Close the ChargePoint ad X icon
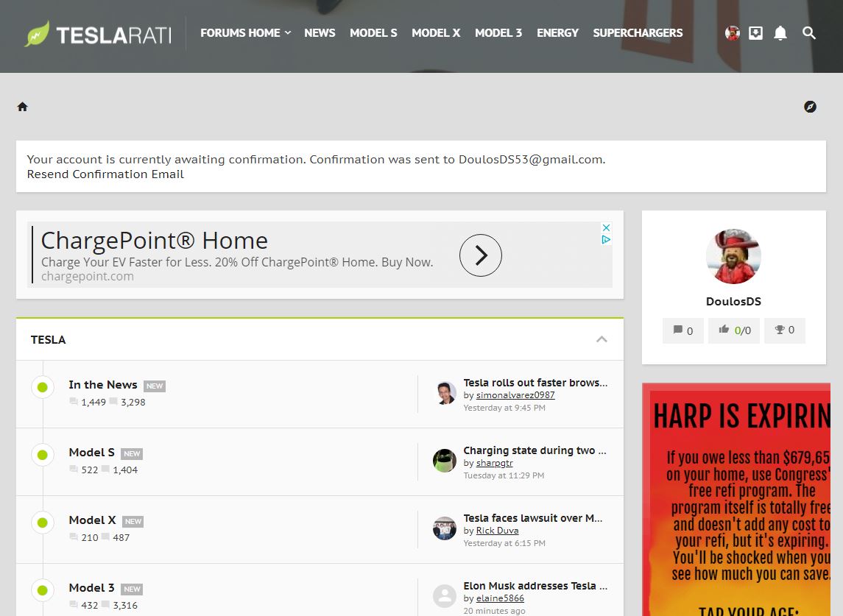 pos(606,227)
